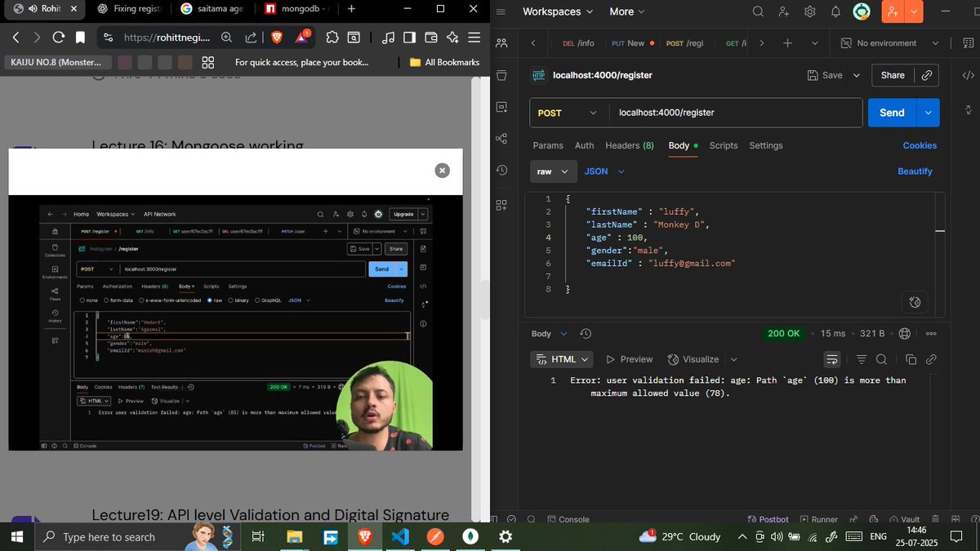The image size is (980, 551).
Task: Open response options three-dots menu
Action: point(931,334)
